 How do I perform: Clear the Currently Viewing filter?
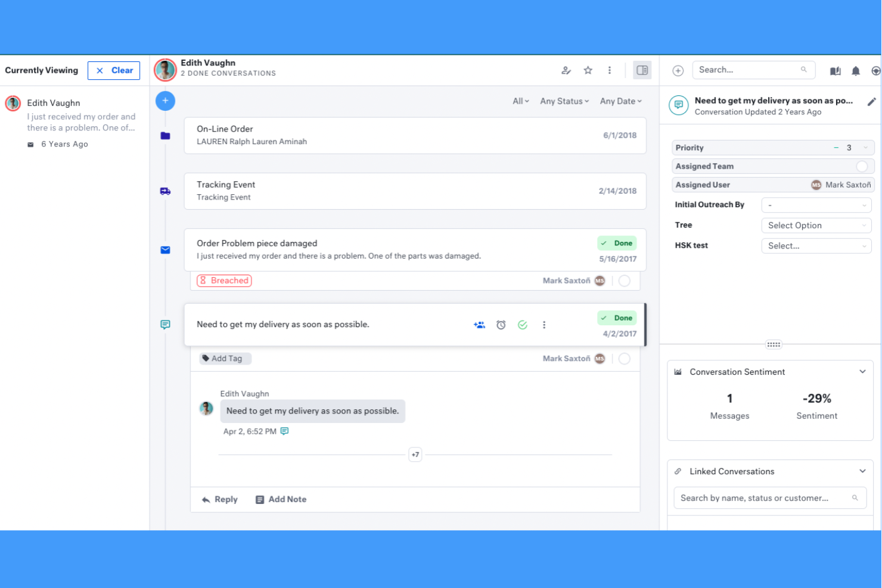click(114, 70)
